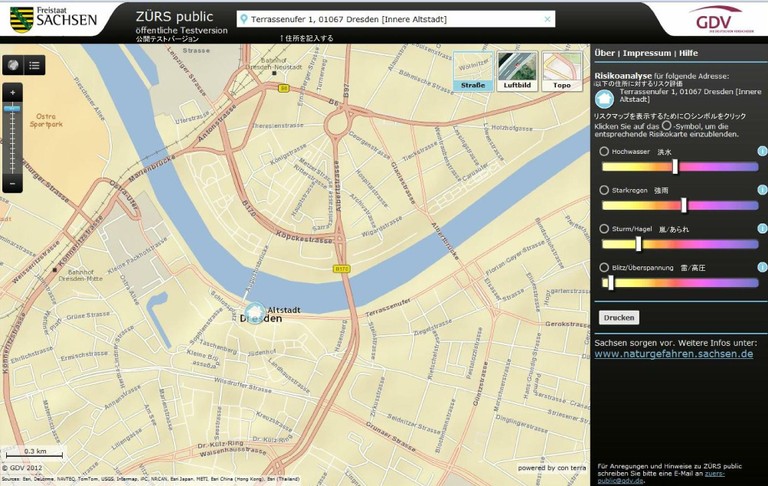Open the Hilfe menu item
The image size is (768, 486).
[x=689, y=53]
